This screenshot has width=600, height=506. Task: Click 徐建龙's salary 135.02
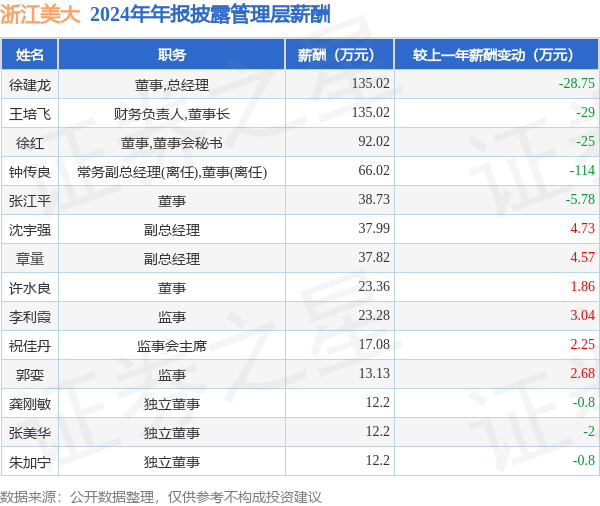tap(371, 83)
